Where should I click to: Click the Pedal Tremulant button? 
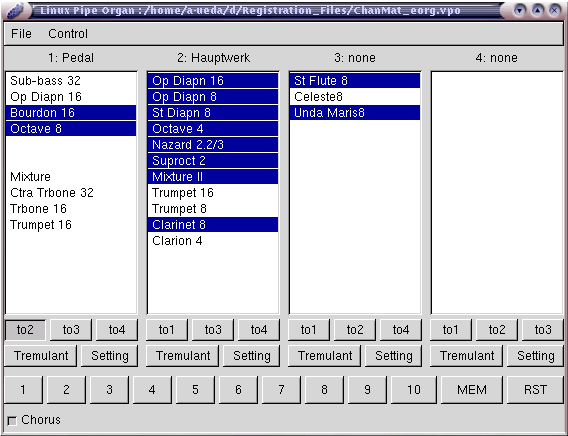(41, 356)
